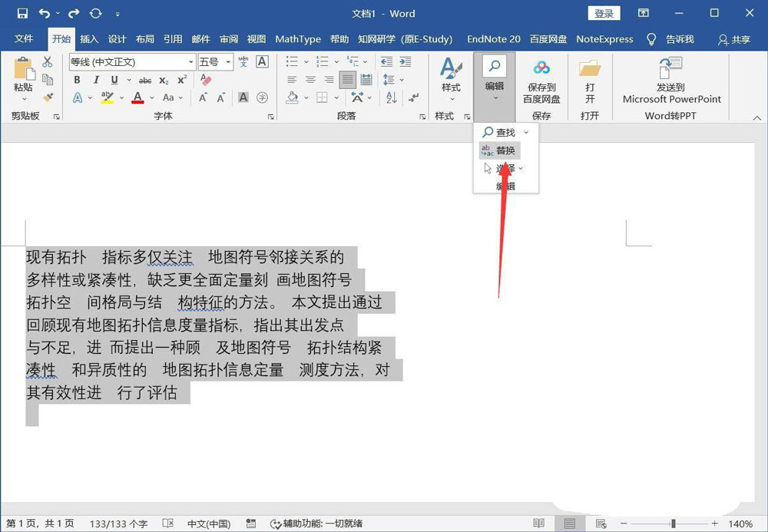768x532 pixels.
Task: Apply yellow text highlight color
Action: point(106,98)
